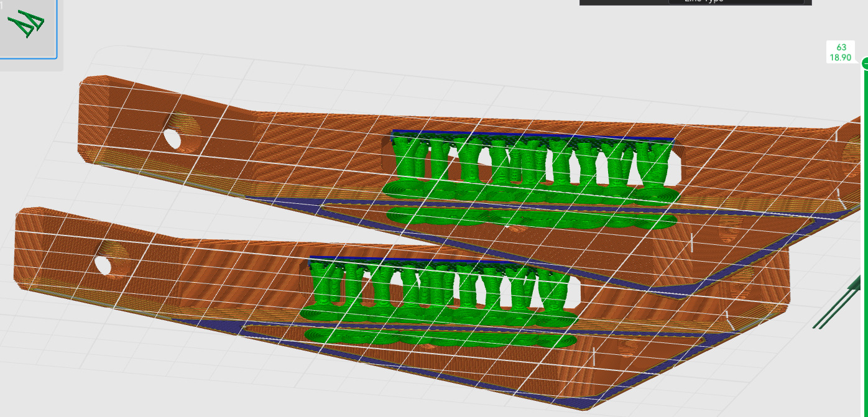This screenshot has width=868, height=417.
Task: Click the green support base under upper bracket
Action: coord(529,218)
